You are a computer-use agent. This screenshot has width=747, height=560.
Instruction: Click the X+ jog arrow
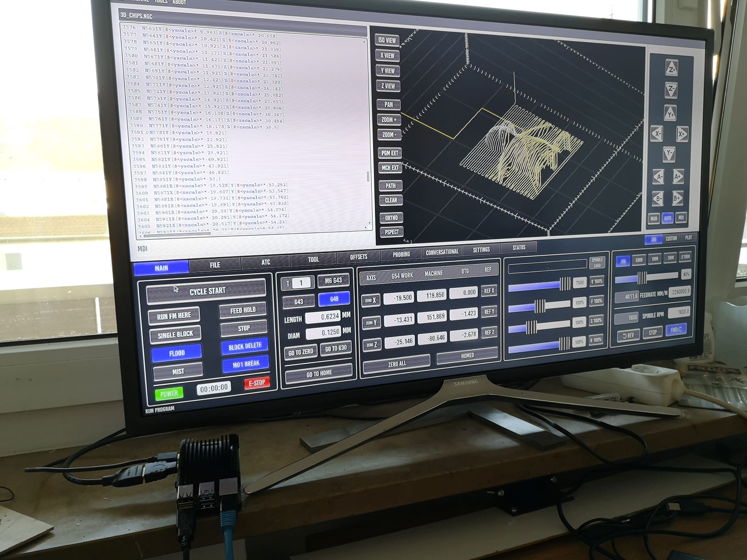point(682,134)
